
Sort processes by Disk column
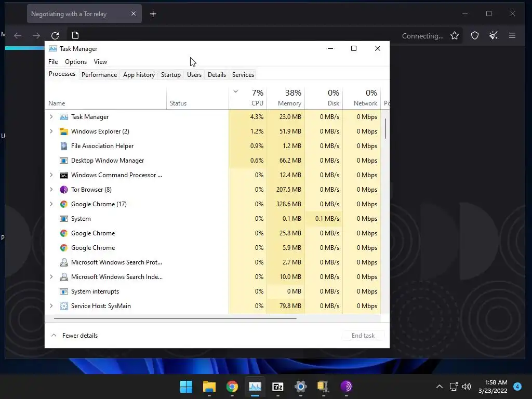coord(324,98)
